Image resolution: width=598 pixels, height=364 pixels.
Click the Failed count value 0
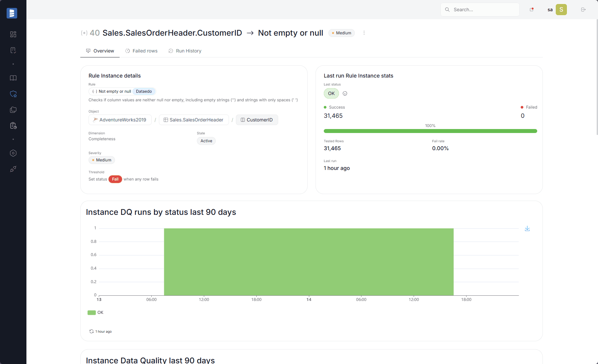(523, 116)
